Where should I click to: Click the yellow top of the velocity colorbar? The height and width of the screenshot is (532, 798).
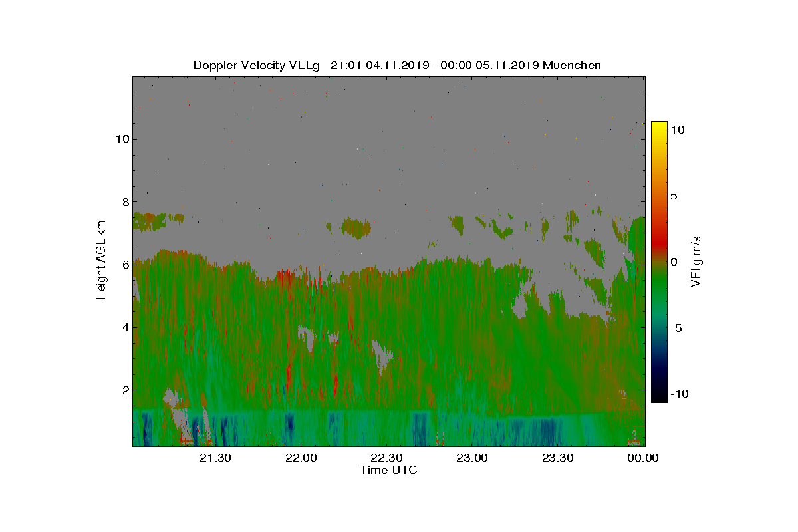[x=659, y=128]
